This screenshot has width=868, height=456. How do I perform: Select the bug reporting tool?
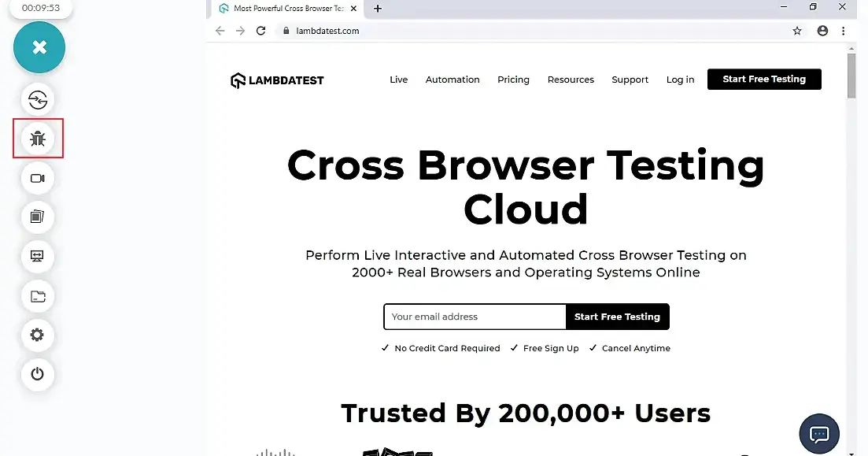pos(38,138)
